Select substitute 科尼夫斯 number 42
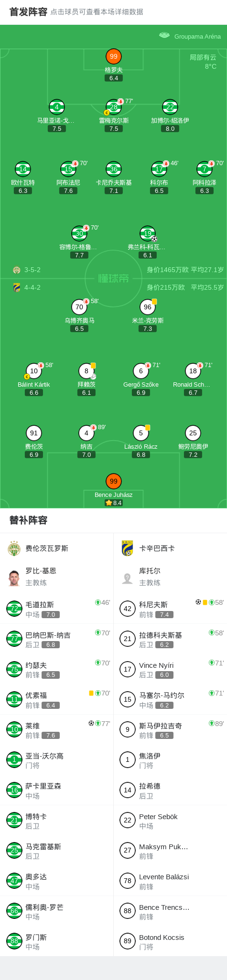This screenshot has height=980, width=227. pyautogui.click(x=170, y=609)
